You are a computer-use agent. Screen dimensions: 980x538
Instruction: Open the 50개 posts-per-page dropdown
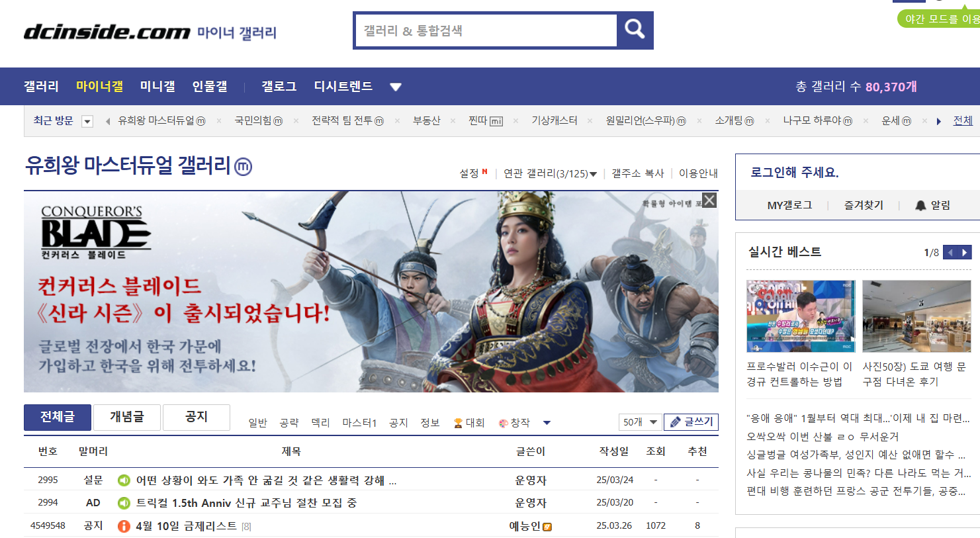(x=639, y=422)
